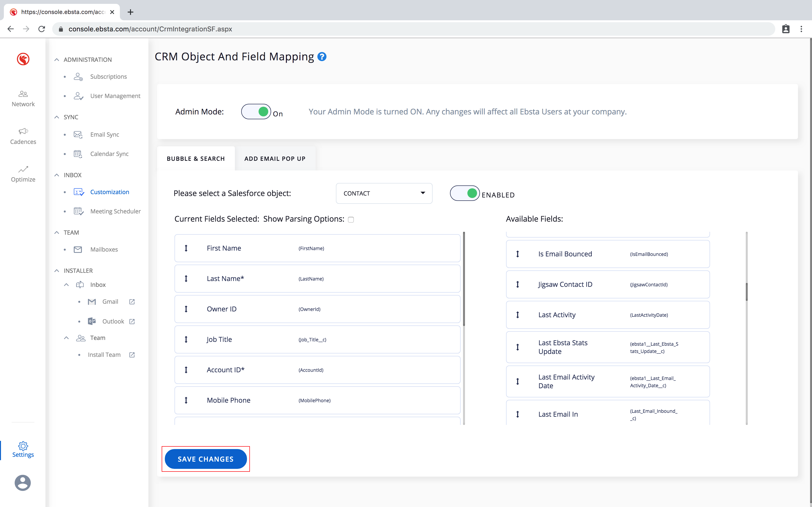Open Gmail installer external link icon

132,302
